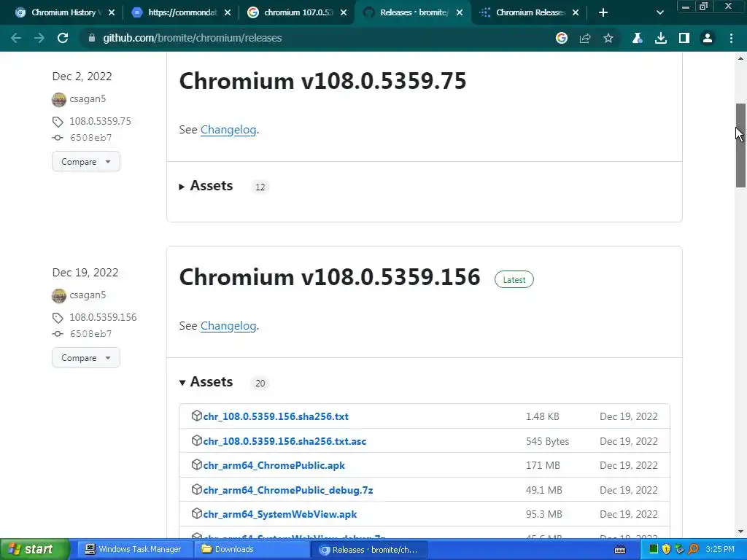The width and height of the screenshot is (747, 560).
Task: Click the magnifier tray icon
Action: pyautogui.click(x=694, y=550)
